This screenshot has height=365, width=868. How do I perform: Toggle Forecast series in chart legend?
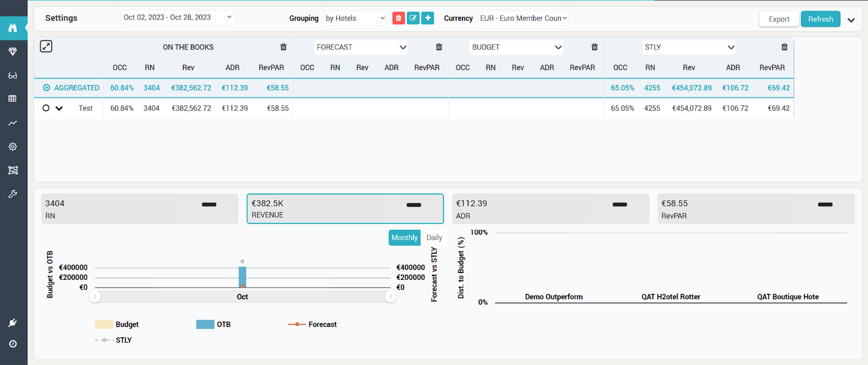(x=312, y=324)
